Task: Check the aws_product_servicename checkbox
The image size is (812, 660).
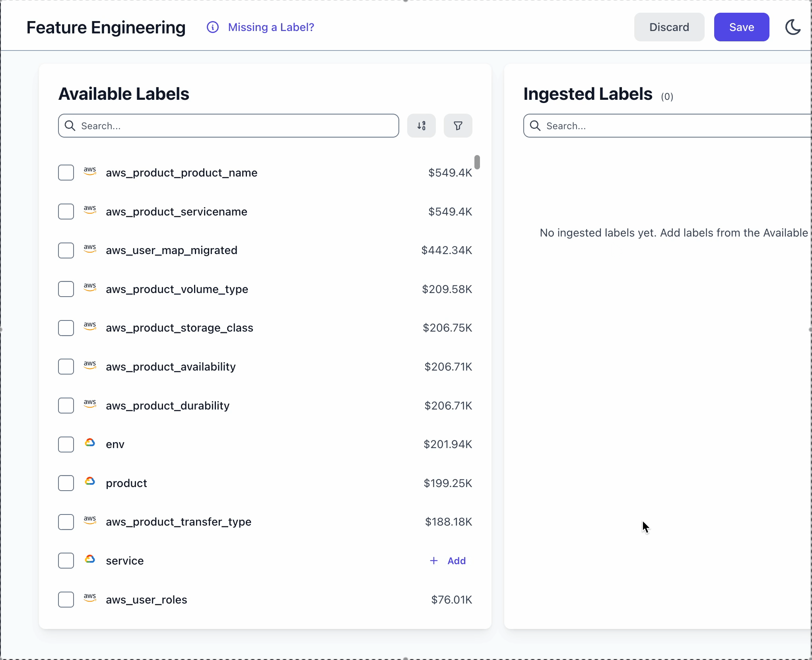Action: coord(66,212)
